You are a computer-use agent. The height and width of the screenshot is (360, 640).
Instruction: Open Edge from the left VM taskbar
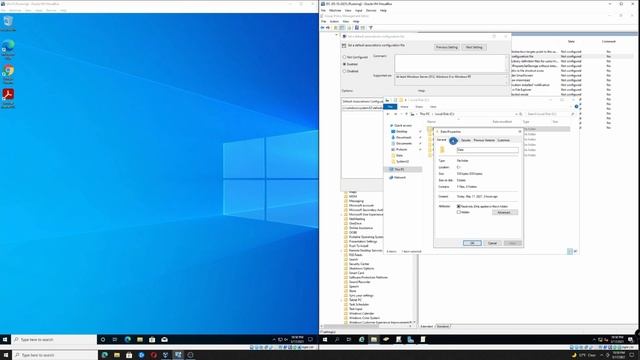(128, 340)
